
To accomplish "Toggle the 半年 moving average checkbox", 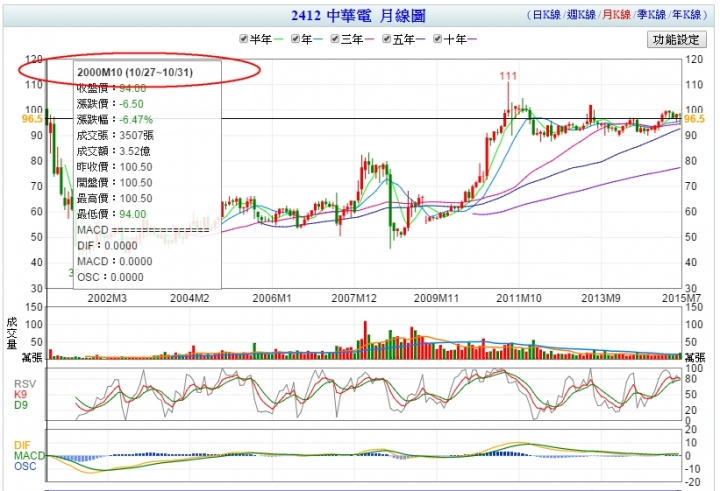I will point(243,39).
